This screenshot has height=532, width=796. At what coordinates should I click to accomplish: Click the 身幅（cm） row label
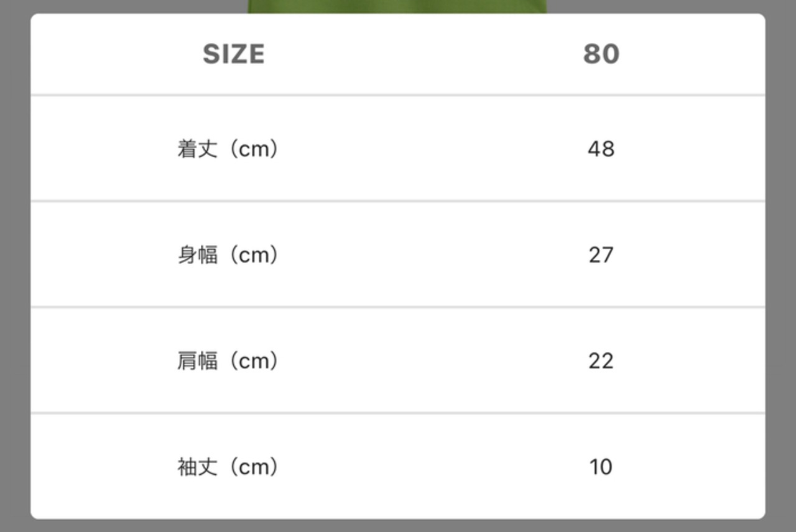coord(228,255)
